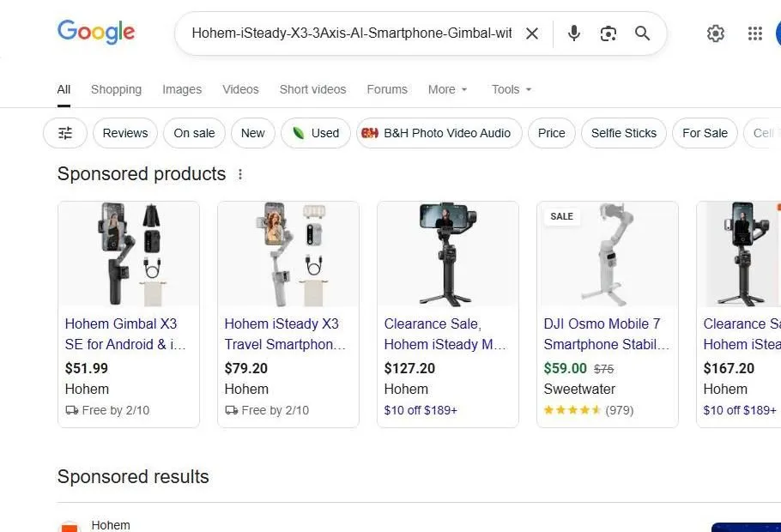Switch to the Shopping tab

click(x=116, y=89)
